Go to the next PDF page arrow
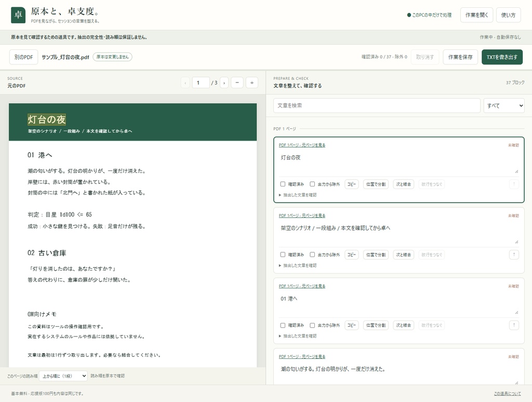532x402 pixels. click(224, 83)
